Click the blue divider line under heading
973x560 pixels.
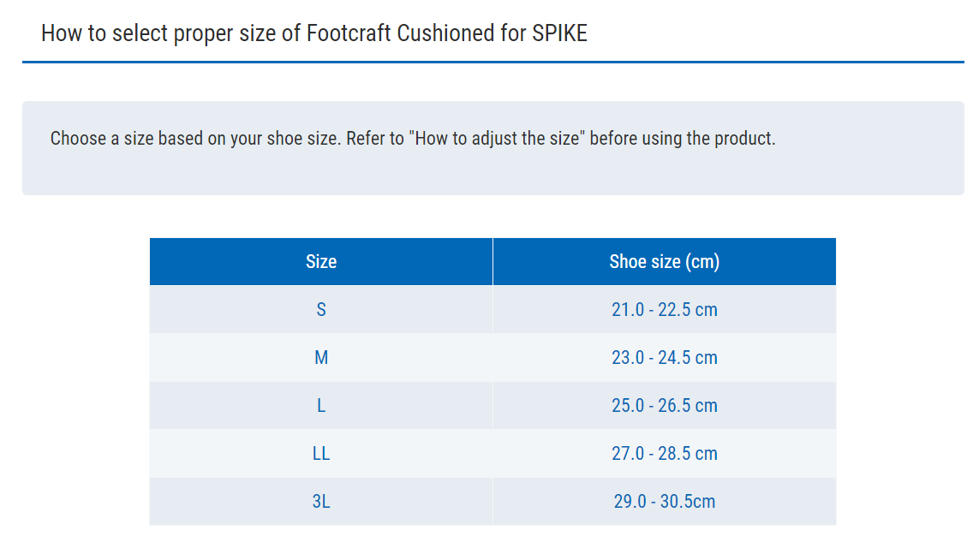click(492, 62)
